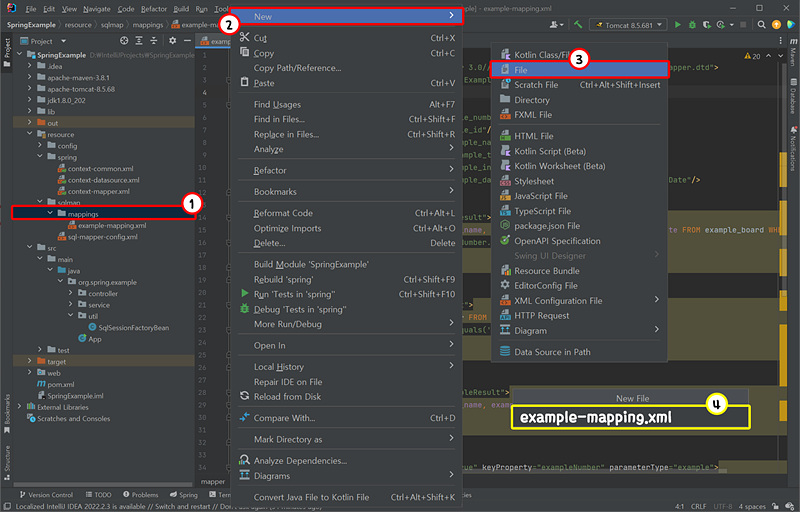Open Search Everywhere magnifier icon
This screenshot has width=800, height=512.
(761, 24)
